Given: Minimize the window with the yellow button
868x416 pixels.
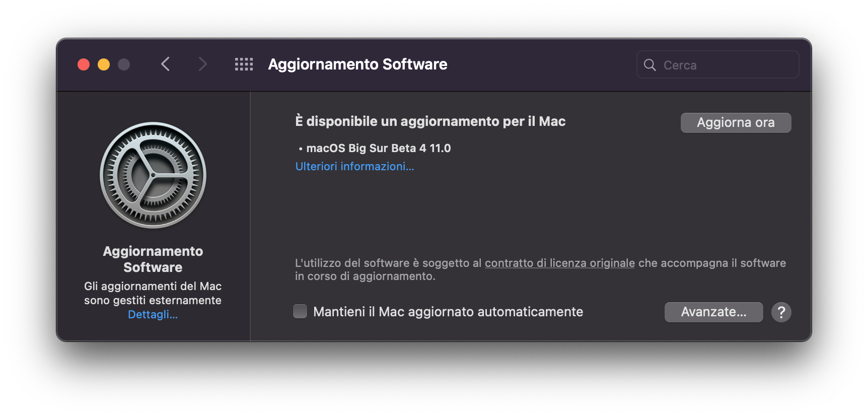Looking at the screenshot, I should [x=104, y=64].
